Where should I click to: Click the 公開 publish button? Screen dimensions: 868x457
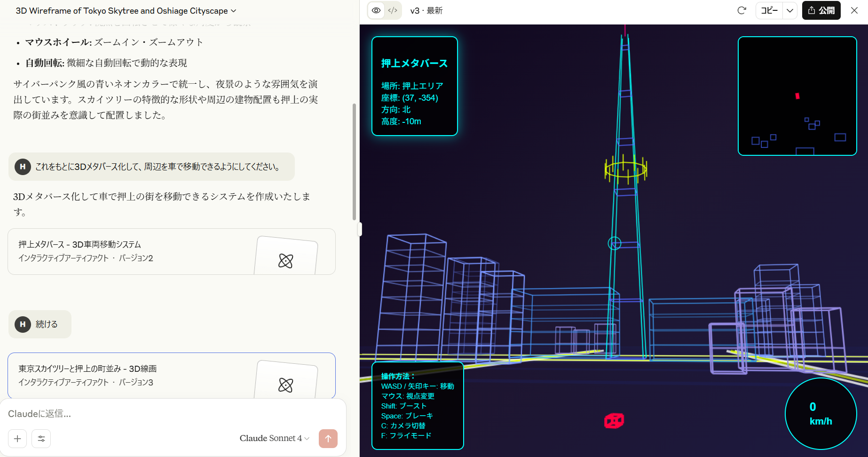(x=821, y=10)
